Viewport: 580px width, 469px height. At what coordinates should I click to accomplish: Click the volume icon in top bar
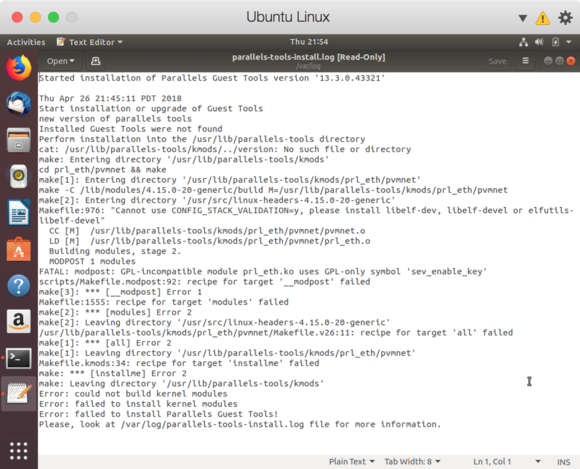click(x=539, y=42)
